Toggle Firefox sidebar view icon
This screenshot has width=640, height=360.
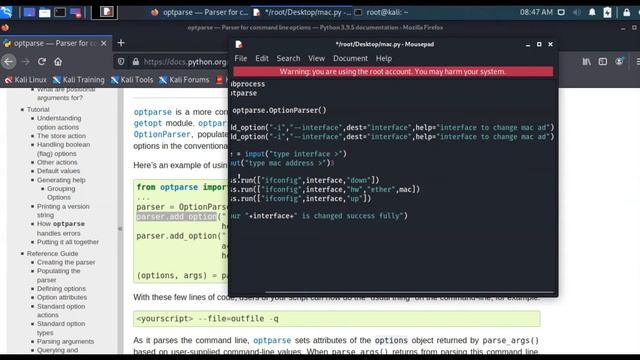click(x=603, y=62)
